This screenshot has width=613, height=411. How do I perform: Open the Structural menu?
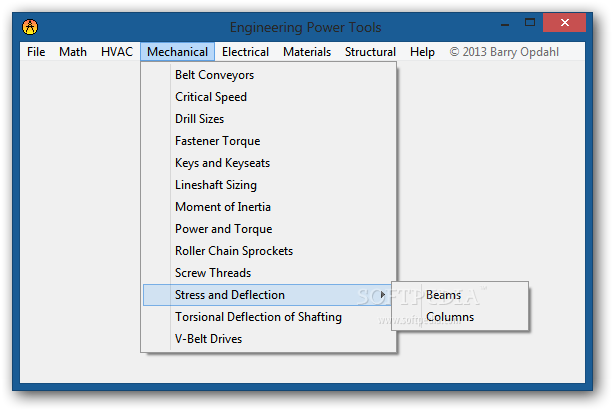tap(370, 52)
